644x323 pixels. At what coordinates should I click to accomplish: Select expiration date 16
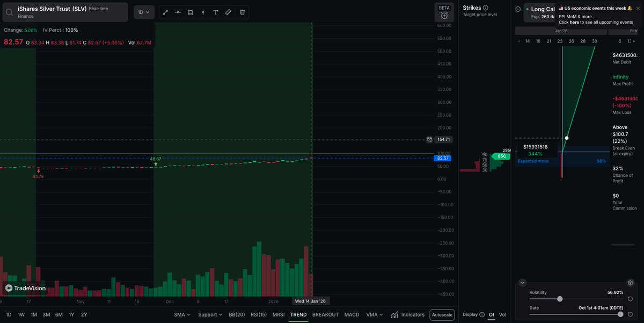[538, 41]
